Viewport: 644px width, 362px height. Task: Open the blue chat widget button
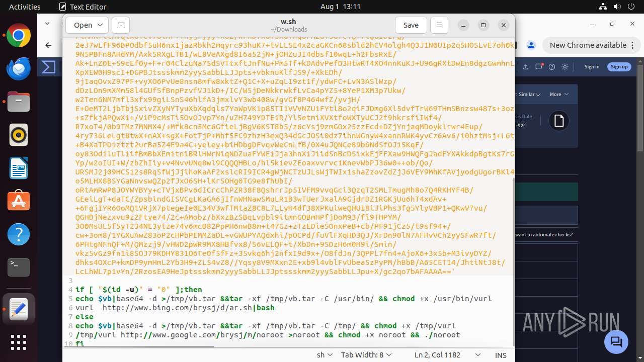pos(616,342)
